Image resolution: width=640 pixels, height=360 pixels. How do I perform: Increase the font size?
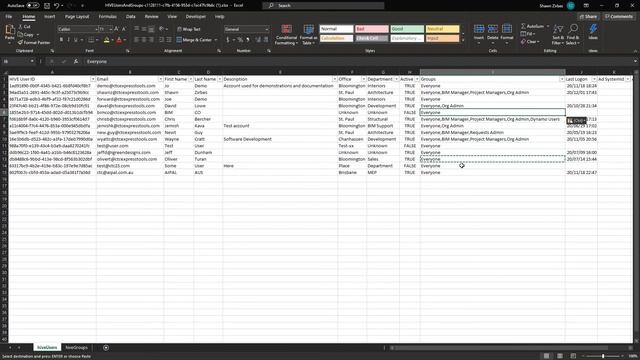116,29
